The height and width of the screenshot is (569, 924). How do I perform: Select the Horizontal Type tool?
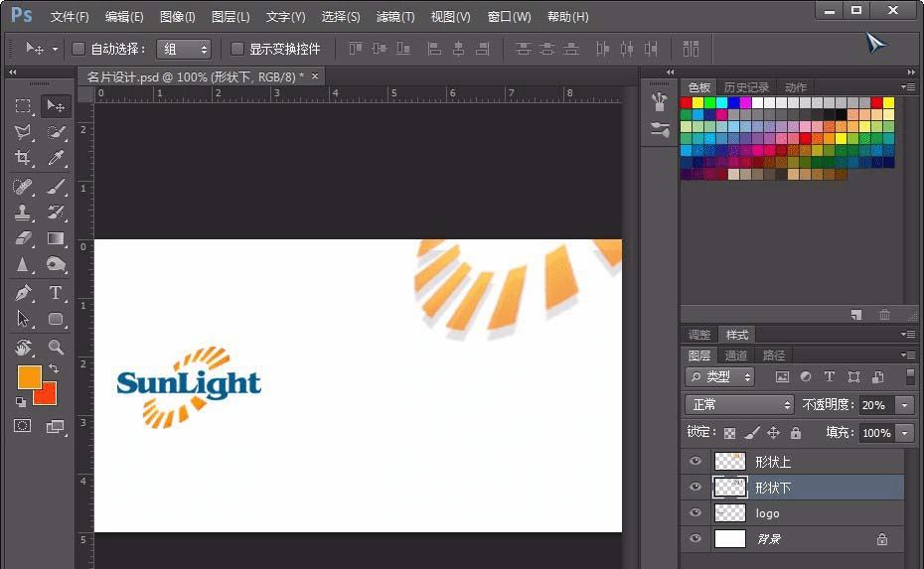[x=57, y=293]
